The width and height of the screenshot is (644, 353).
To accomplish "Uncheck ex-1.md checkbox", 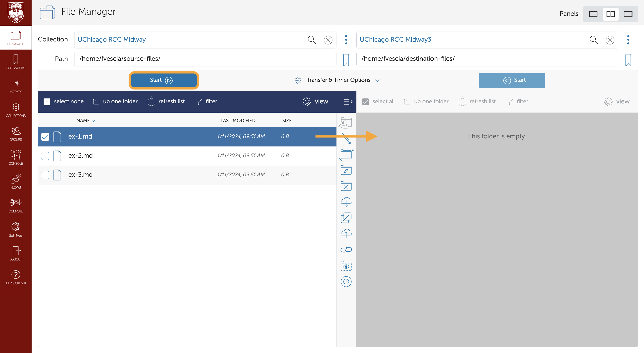I will 45,137.
